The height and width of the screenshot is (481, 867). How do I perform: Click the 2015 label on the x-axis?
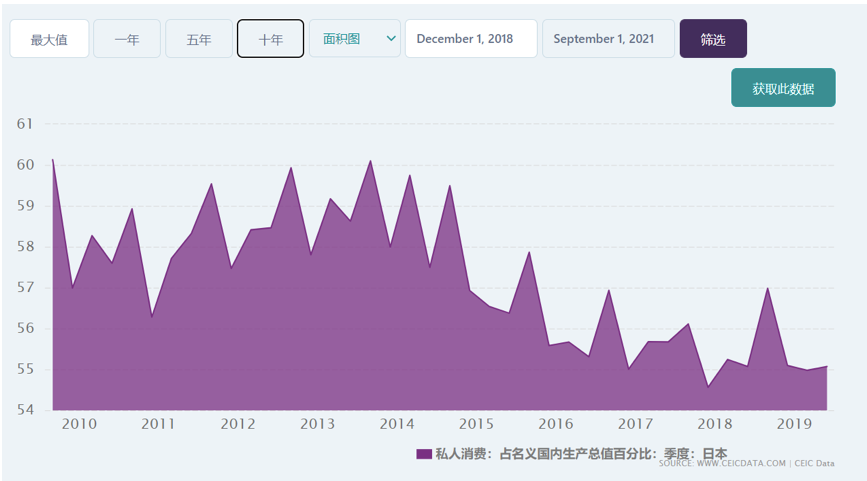click(476, 424)
